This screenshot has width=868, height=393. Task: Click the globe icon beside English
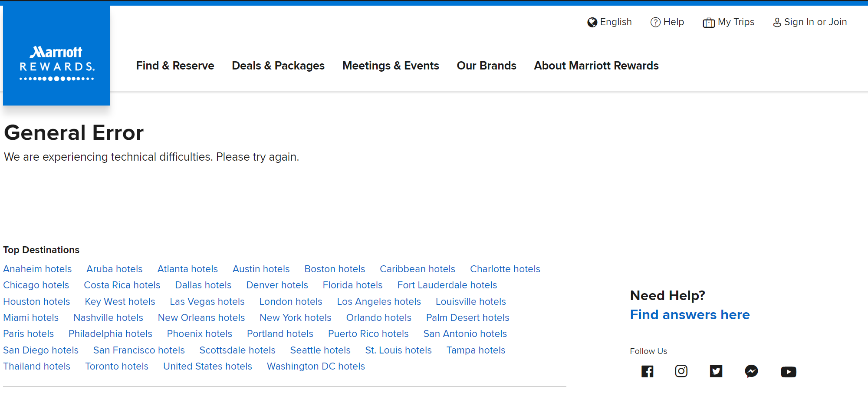click(592, 22)
